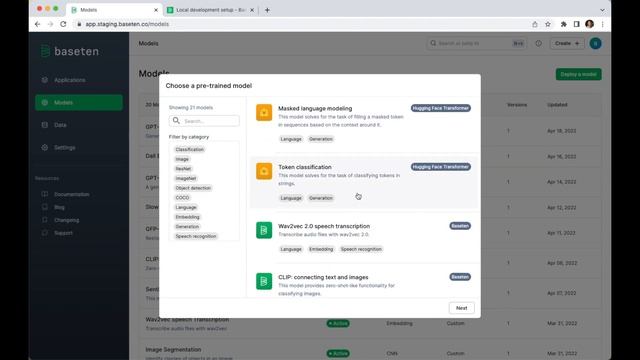
Task: Open the user avatar menu in header
Action: pos(596,43)
